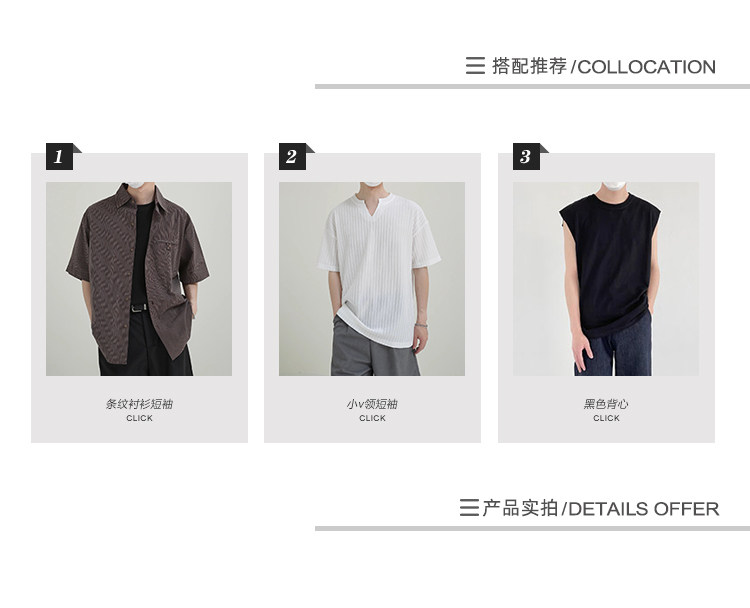Screen dimensions: 750x608
Task: Click the gray divider under COLLOCATION heading
Action: click(x=532, y=87)
